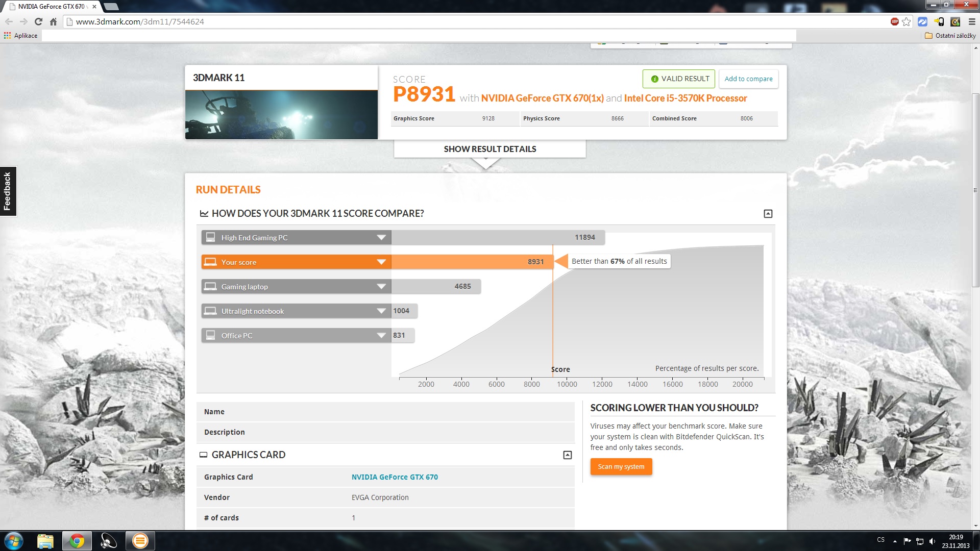Screen dimensions: 980x551
Task: Click the send-to-phone extension icon
Action: [x=939, y=21]
